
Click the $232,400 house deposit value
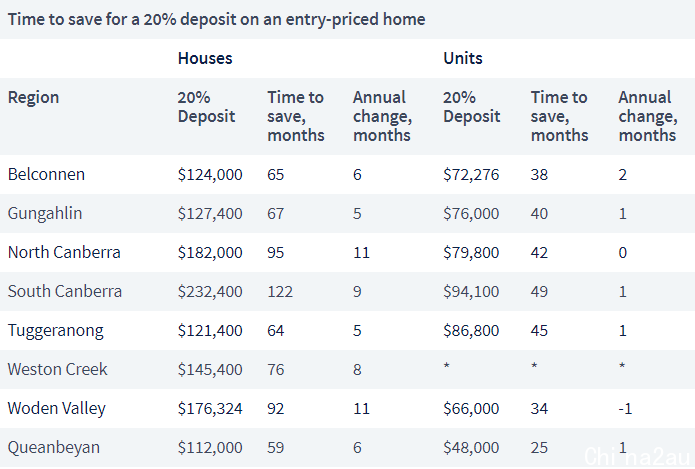(x=210, y=292)
